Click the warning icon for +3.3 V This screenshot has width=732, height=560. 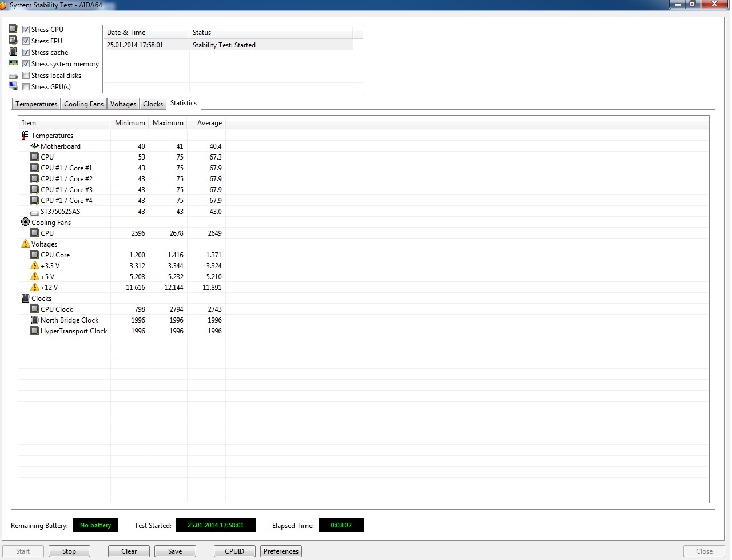pos(35,265)
